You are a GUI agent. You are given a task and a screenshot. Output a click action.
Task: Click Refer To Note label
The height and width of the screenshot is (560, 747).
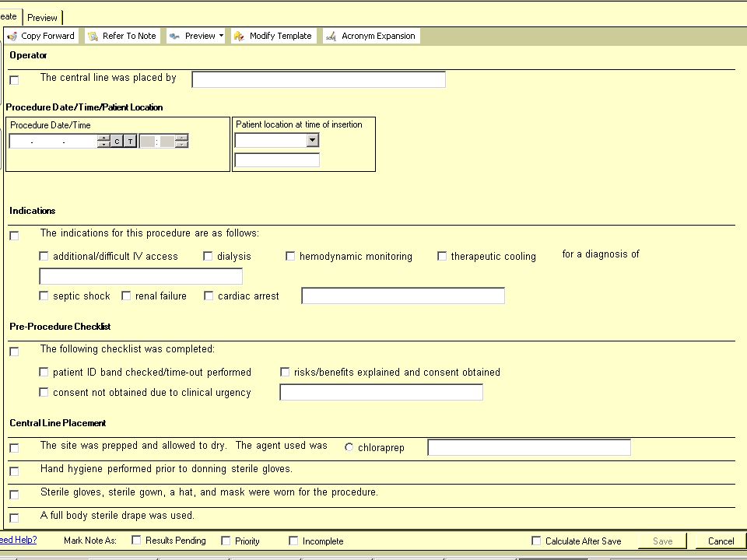129,36
